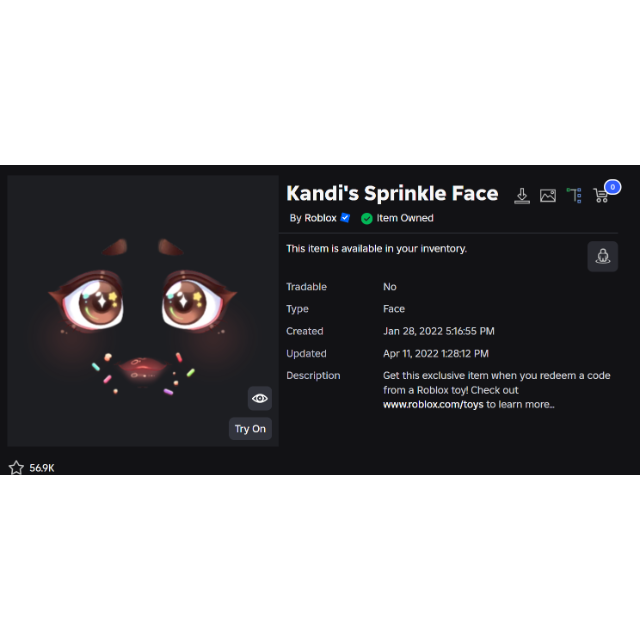Screen dimensions: 640x640
Task: Open the Roblox creator profile link
Action: click(320, 218)
